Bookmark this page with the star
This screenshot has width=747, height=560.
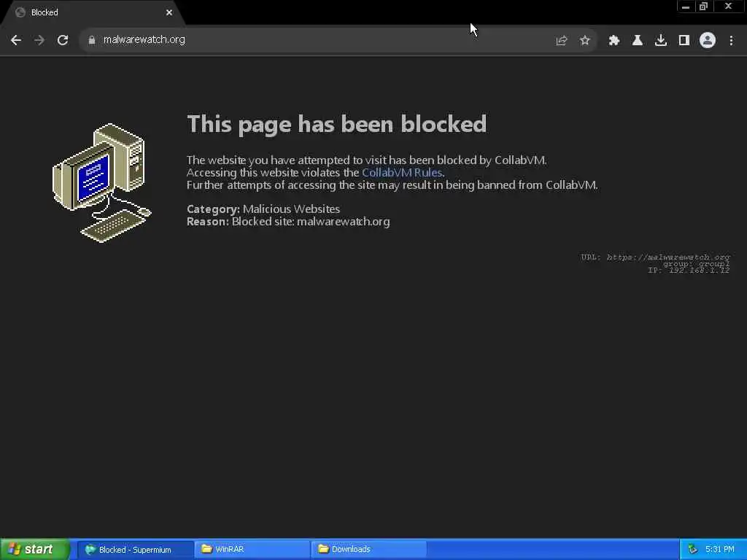click(x=585, y=41)
